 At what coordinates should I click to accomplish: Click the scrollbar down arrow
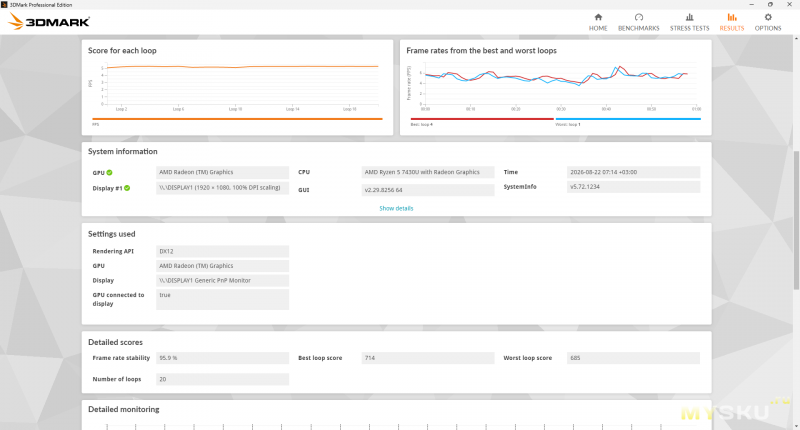tap(796, 426)
